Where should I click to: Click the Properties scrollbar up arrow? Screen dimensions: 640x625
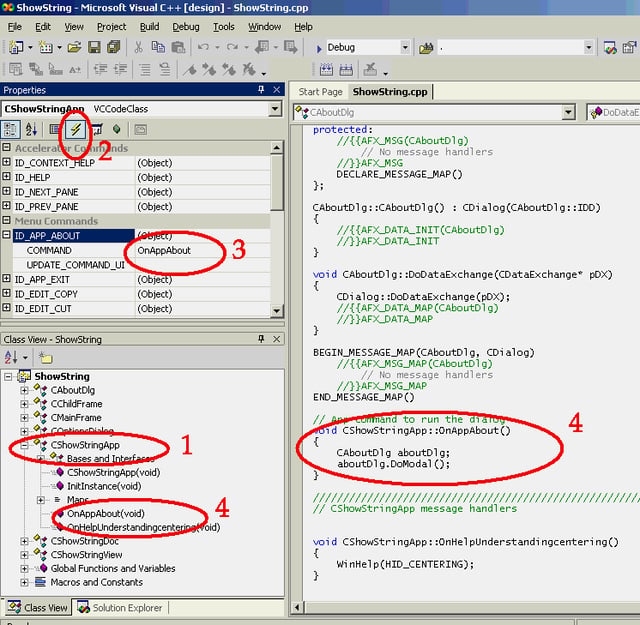(277, 148)
